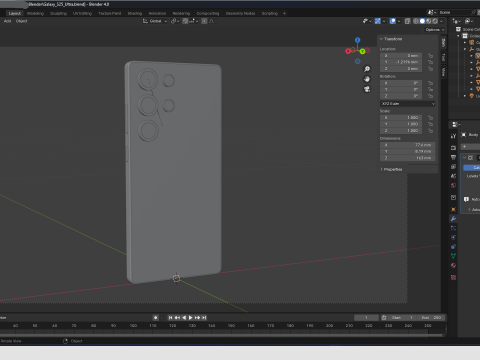Click the timeline horizontal scrollbar

[222, 335]
